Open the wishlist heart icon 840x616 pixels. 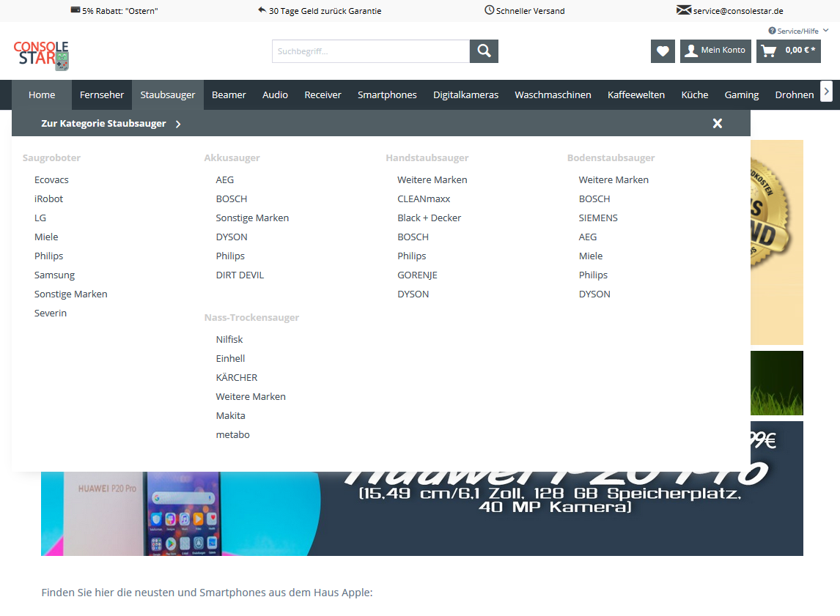point(663,51)
